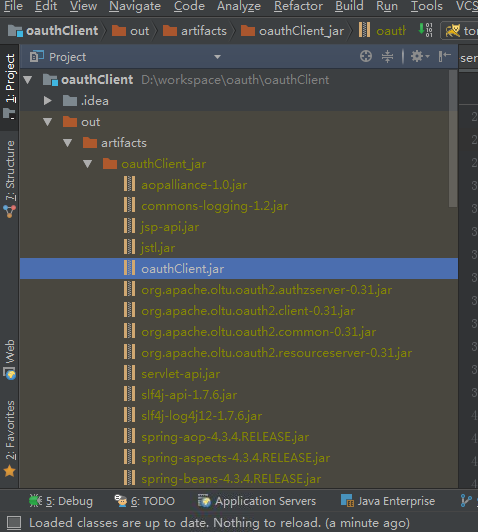
Task: Open the 6: TODO tool window
Action: [x=145, y=501]
